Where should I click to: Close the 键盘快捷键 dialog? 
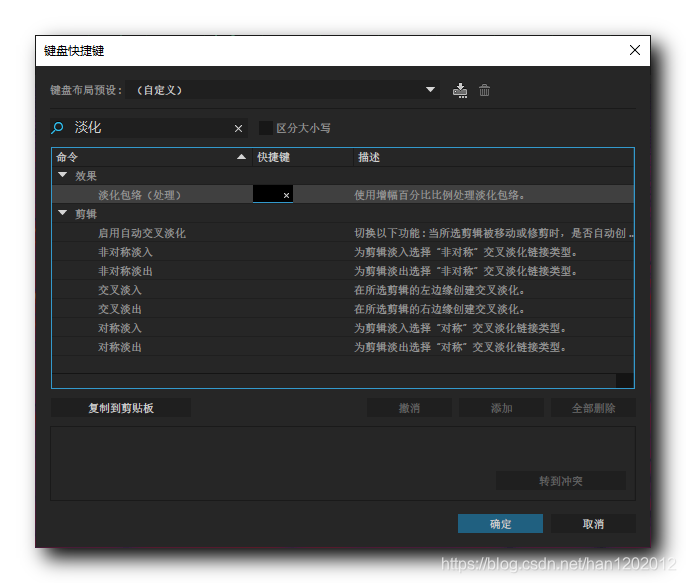point(635,50)
